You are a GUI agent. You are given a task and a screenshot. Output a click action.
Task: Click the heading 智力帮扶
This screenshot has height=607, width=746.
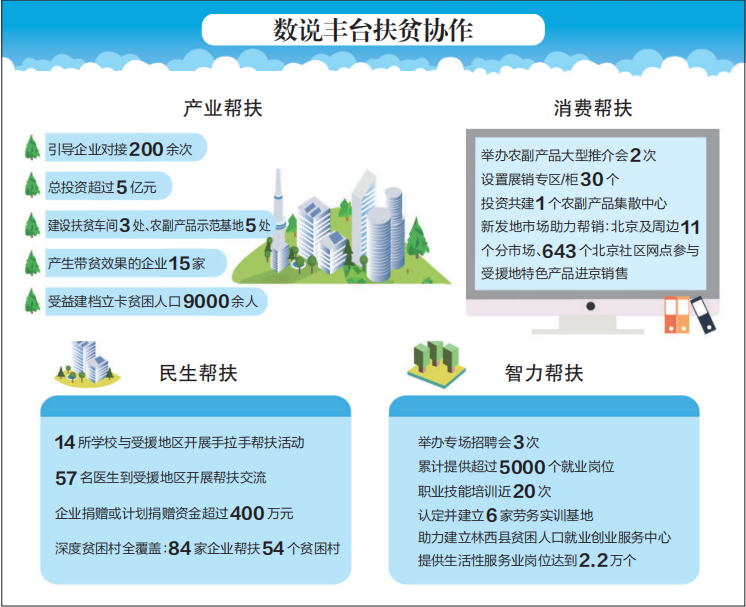(x=544, y=372)
